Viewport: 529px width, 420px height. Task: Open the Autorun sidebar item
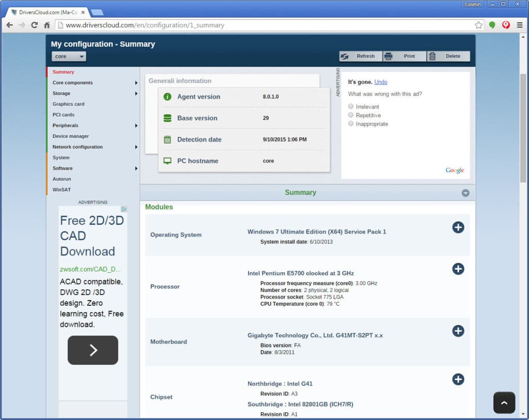(62, 179)
